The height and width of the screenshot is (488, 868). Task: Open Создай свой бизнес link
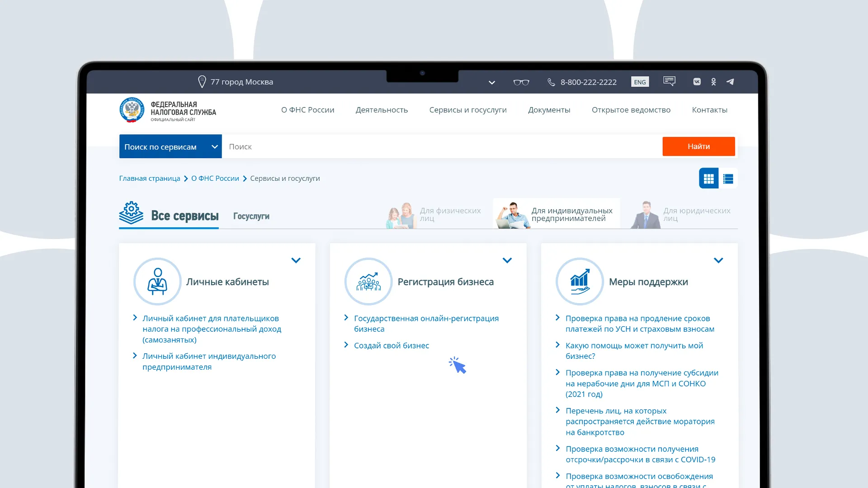pyautogui.click(x=392, y=346)
